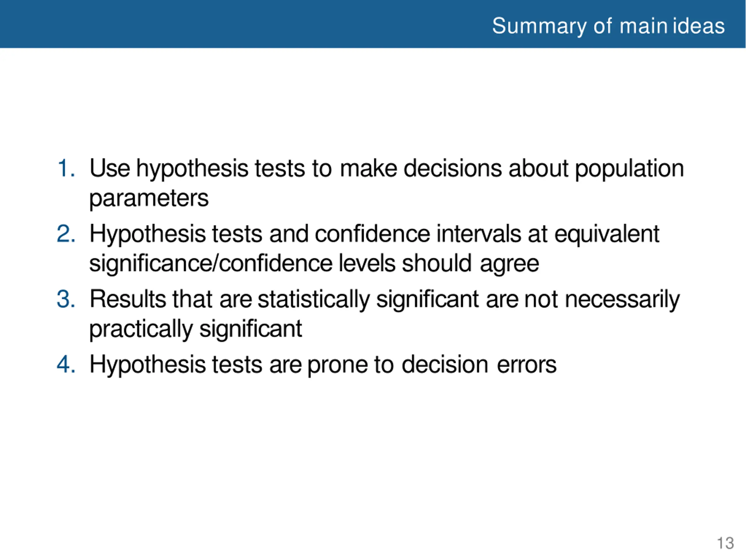
Task: Click the blue list number 1
Action: click(66, 168)
